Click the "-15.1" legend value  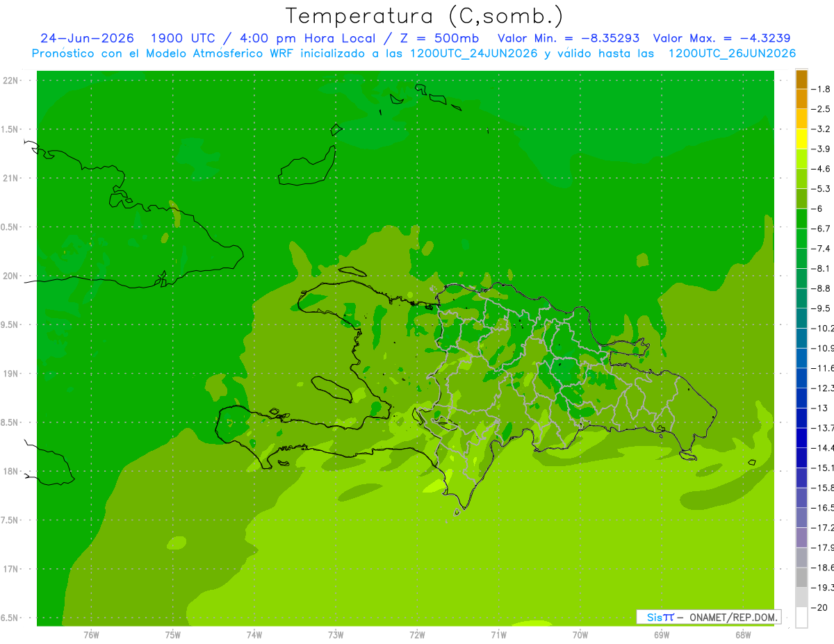click(x=822, y=468)
